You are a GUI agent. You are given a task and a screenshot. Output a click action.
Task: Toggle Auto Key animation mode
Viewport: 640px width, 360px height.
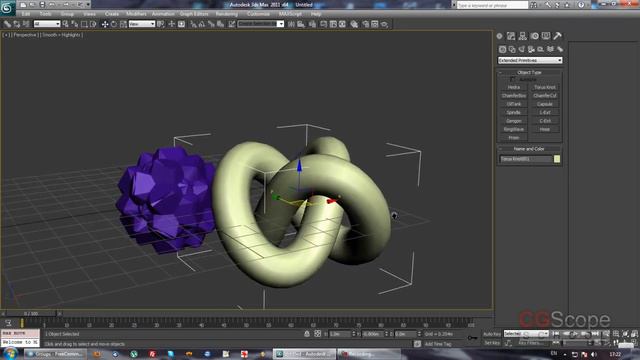(x=492, y=334)
